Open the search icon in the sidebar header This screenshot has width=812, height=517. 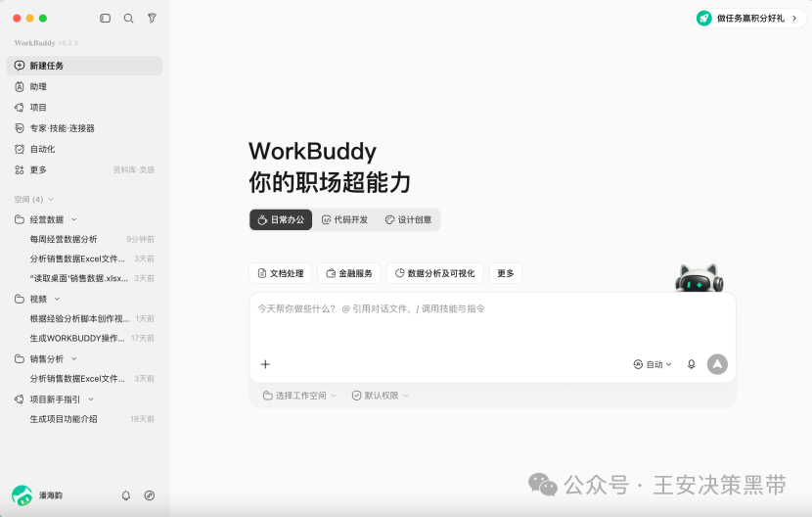pyautogui.click(x=128, y=19)
